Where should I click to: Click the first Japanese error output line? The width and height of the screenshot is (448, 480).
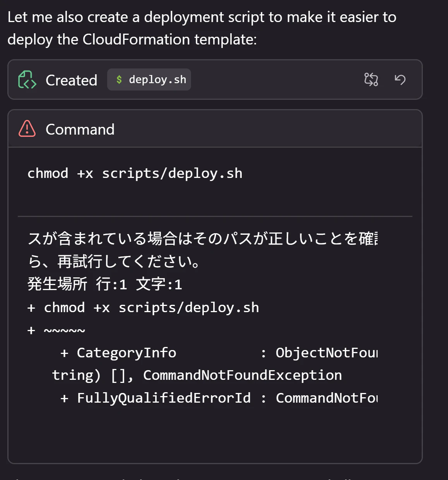pos(203,239)
